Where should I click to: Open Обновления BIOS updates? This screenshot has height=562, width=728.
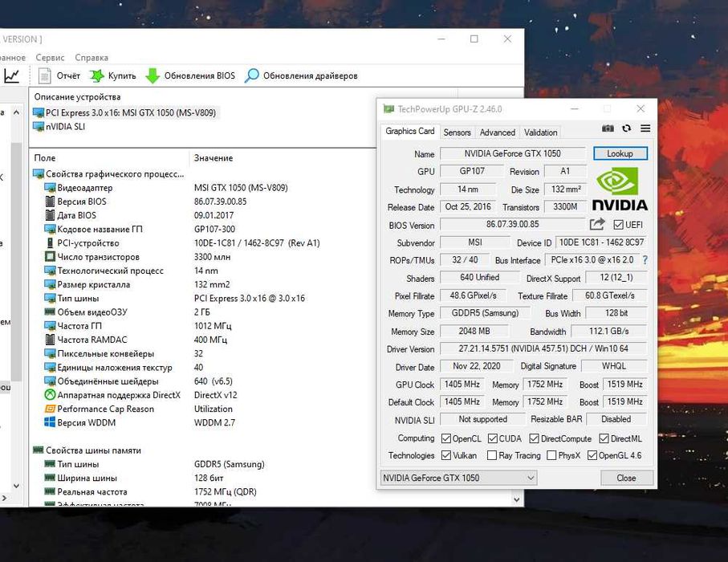coord(190,75)
